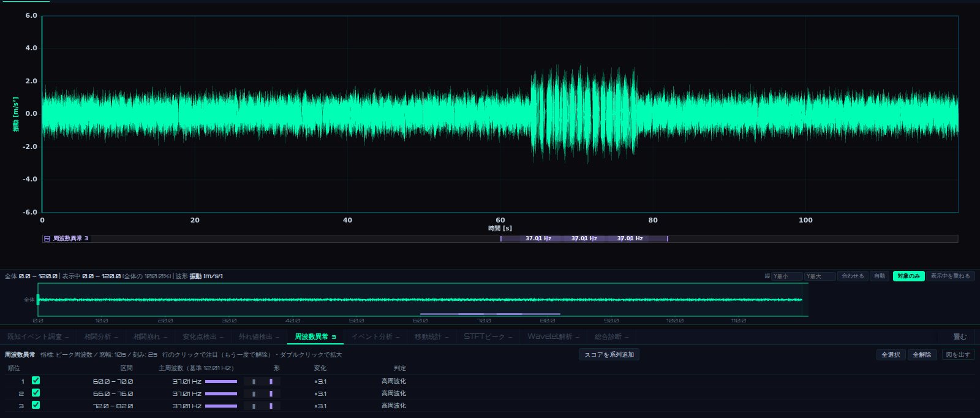The height and width of the screenshot is (418, 980).
Task: Click the 高周波化 verdict in rank 1 row
Action: click(394, 381)
